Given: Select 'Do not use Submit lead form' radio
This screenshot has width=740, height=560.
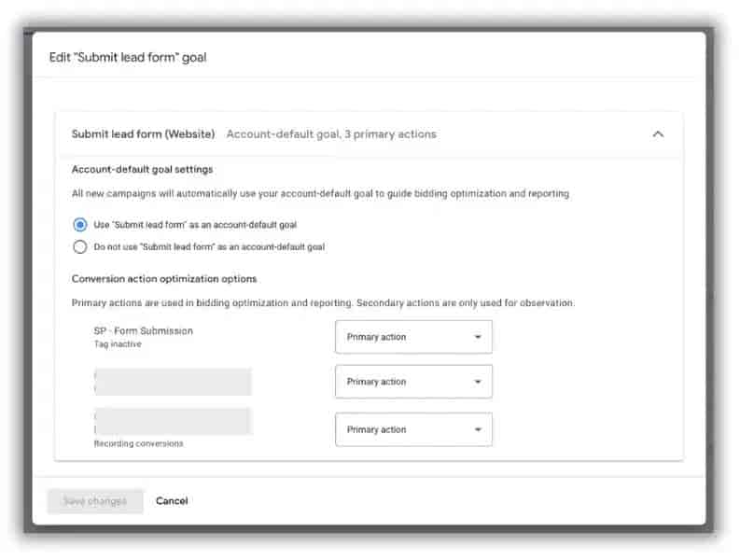Looking at the screenshot, I should [80, 247].
